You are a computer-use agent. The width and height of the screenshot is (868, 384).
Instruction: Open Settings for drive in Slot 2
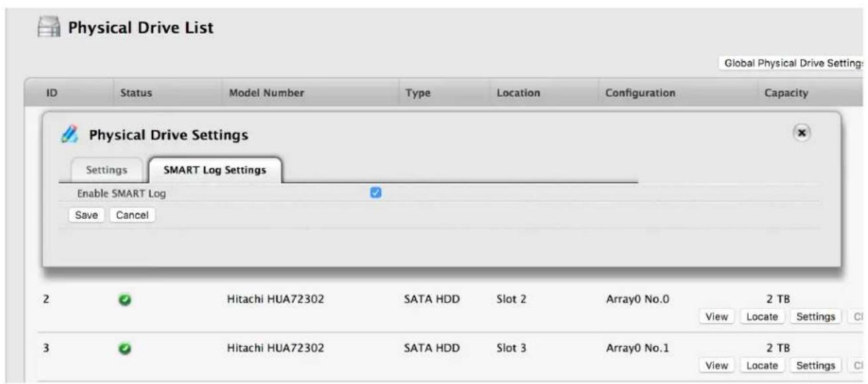click(816, 317)
